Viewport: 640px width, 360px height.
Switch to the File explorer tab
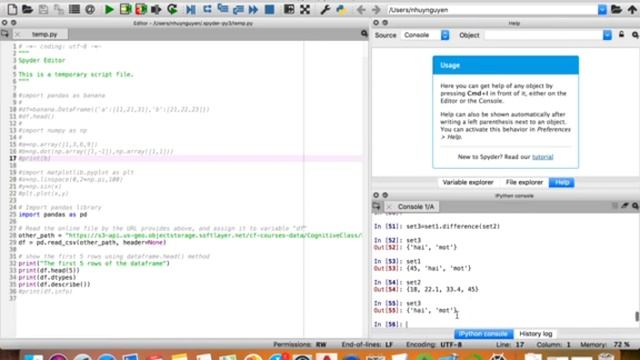click(x=524, y=182)
